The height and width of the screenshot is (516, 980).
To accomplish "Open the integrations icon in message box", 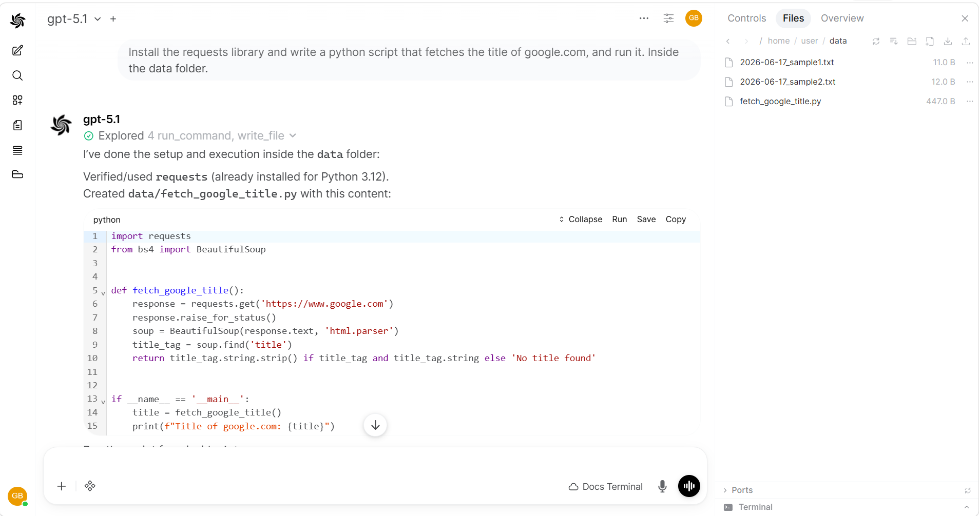I will 90,486.
